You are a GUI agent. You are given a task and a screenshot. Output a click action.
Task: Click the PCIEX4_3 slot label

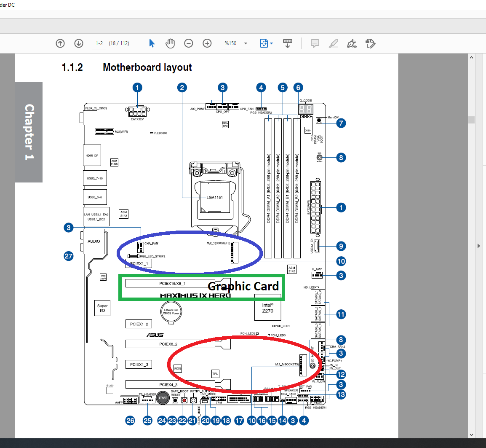click(x=168, y=385)
